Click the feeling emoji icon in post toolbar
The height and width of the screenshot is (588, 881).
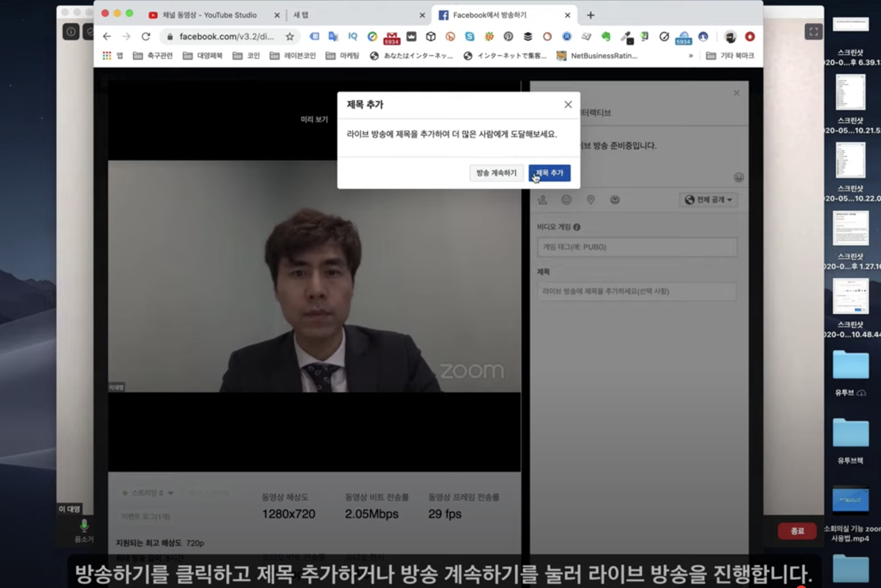566,200
